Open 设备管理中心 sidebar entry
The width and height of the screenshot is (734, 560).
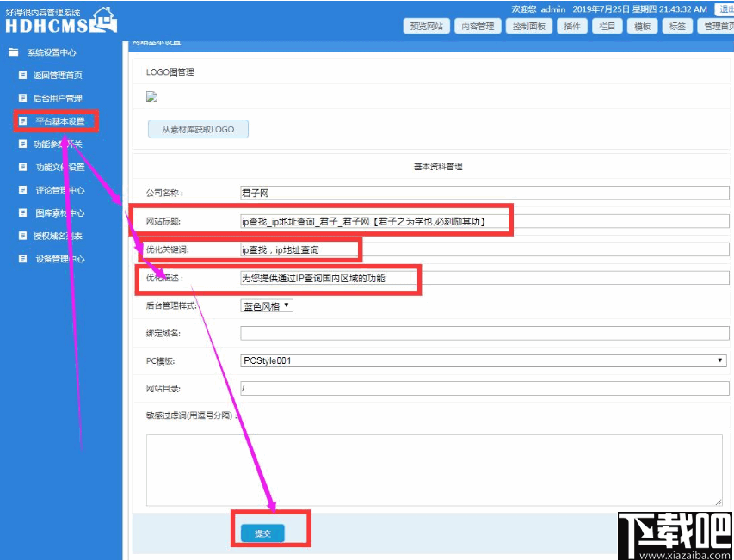tap(60, 259)
